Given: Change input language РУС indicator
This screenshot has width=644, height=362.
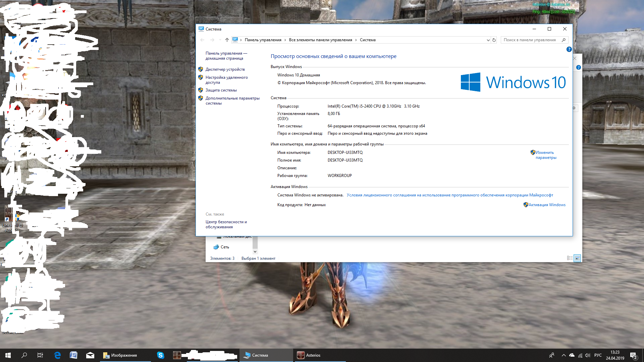Looking at the screenshot, I should click(598, 355).
